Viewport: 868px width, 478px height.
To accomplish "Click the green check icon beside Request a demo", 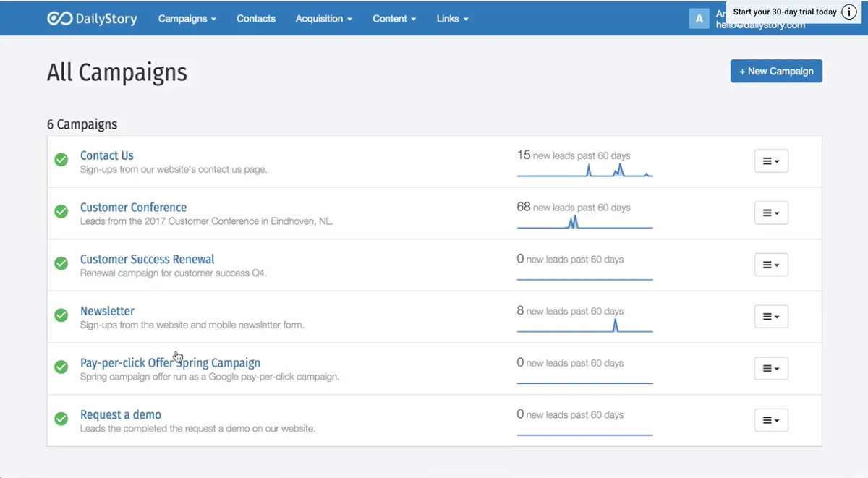I will click(61, 419).
